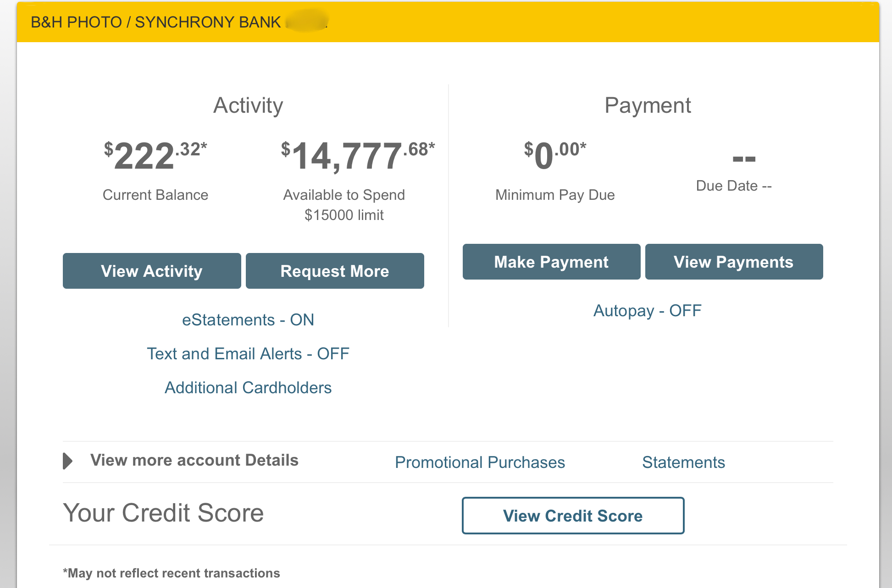This screenshot has width=892, height=588.
Task: Click the Due Date -- label
Action: click(x=734, y=186)
